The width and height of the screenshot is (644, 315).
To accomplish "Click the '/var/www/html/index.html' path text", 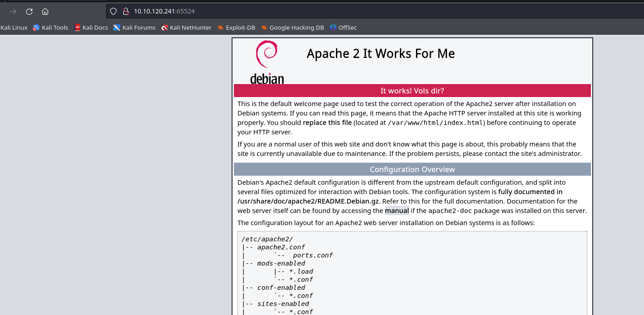I will tap(435, 123).
